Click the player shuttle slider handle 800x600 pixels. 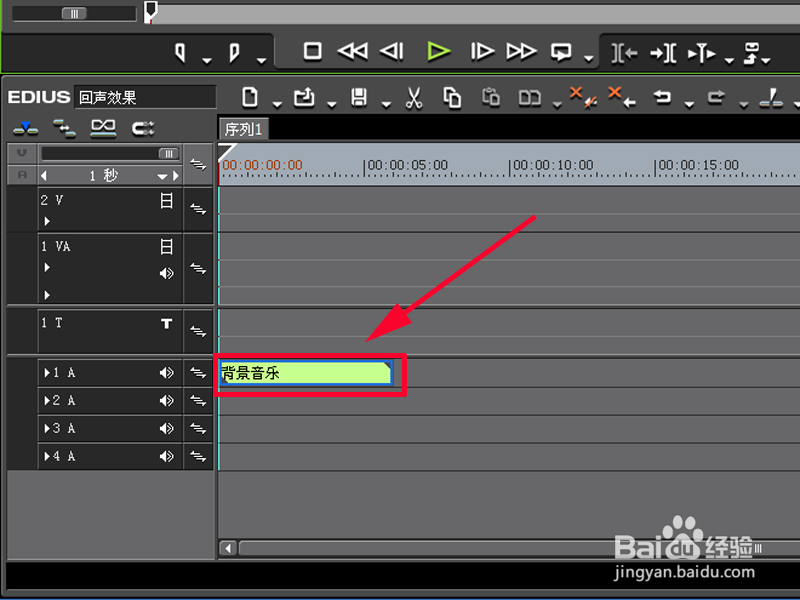pyautogui.click(x=74, y=14)
